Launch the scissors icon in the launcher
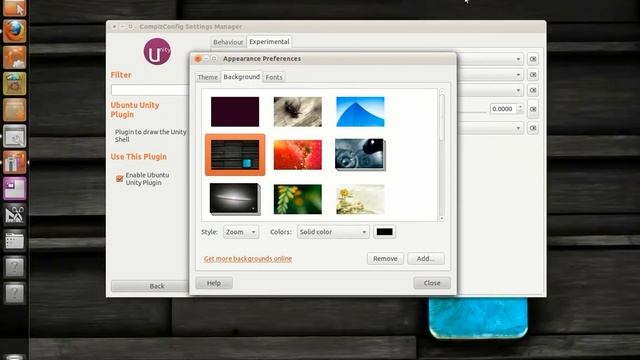 15,215
